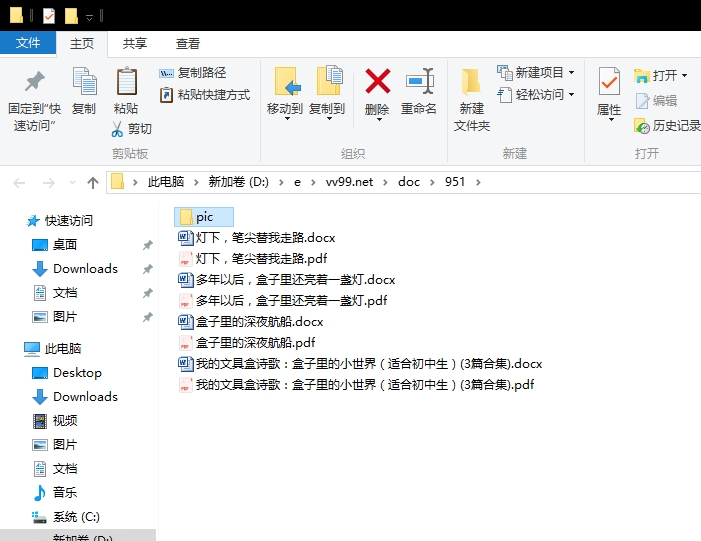Screen dimensions: 701x541
Task: Open 视频 under This PC
Action: [55, 421]
